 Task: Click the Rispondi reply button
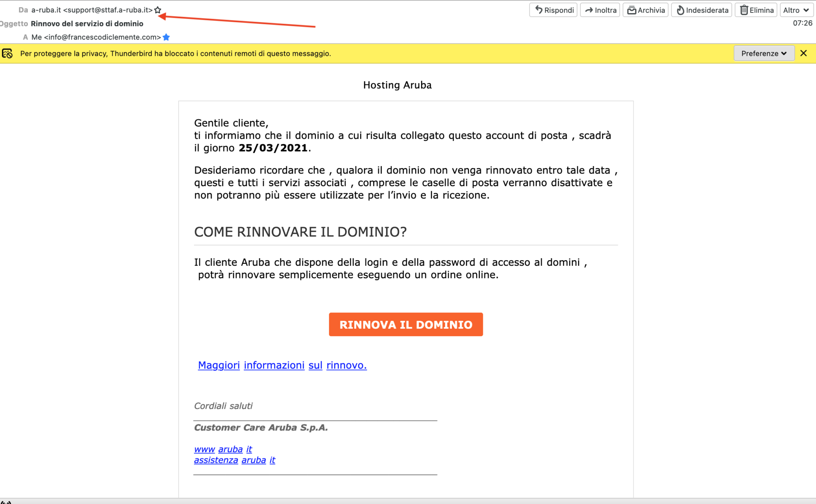coord(553,10)
